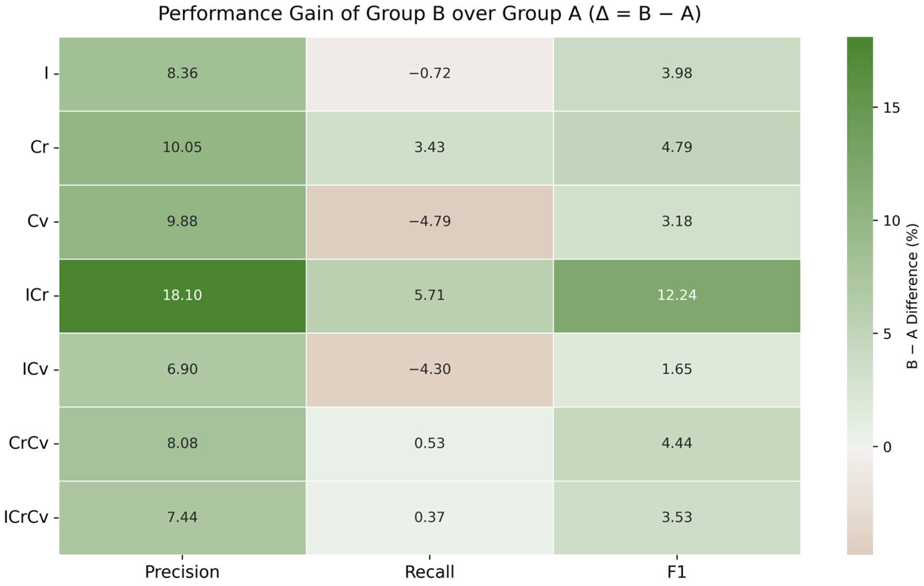Select the CrCv F1 cell showing 4.44
This screenshot has height=586, width=924.
[x=676, y=443]
